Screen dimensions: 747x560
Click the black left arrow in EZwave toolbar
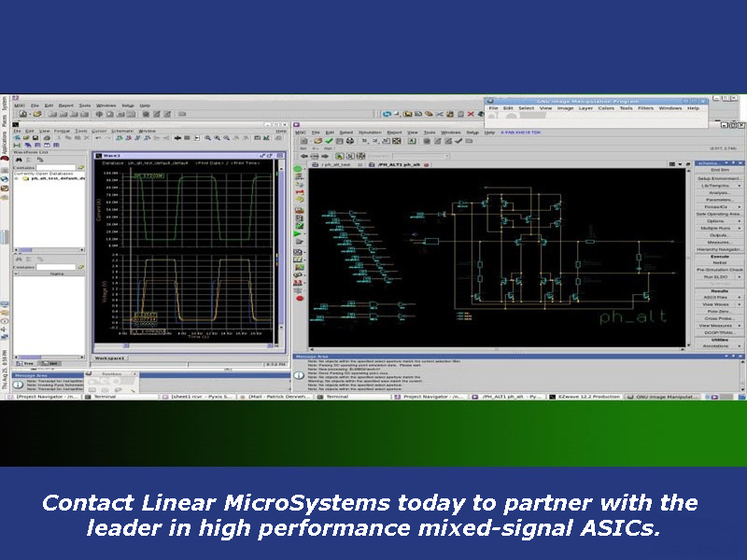pyautogui.click(x=177, y=138)
